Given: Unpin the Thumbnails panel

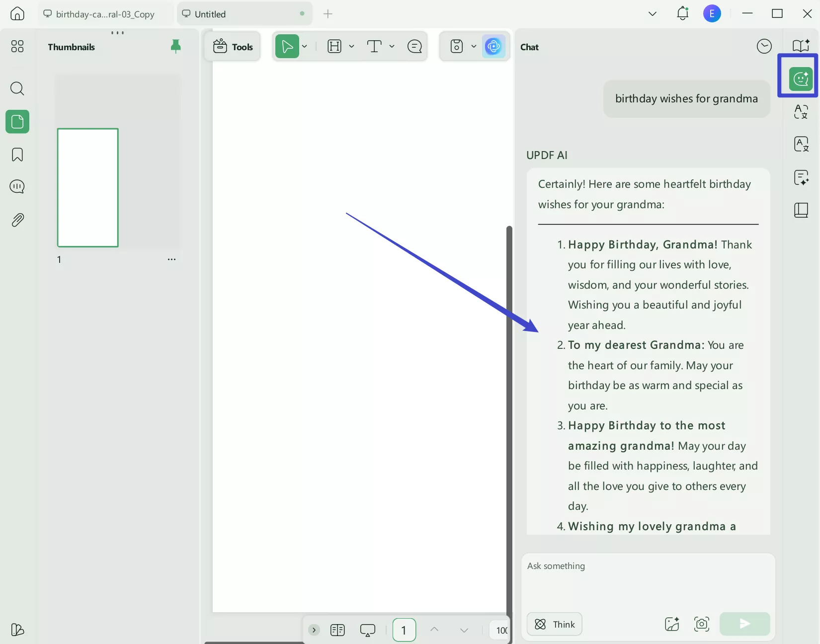Looking at the screenshot, I should click(175, 47).
